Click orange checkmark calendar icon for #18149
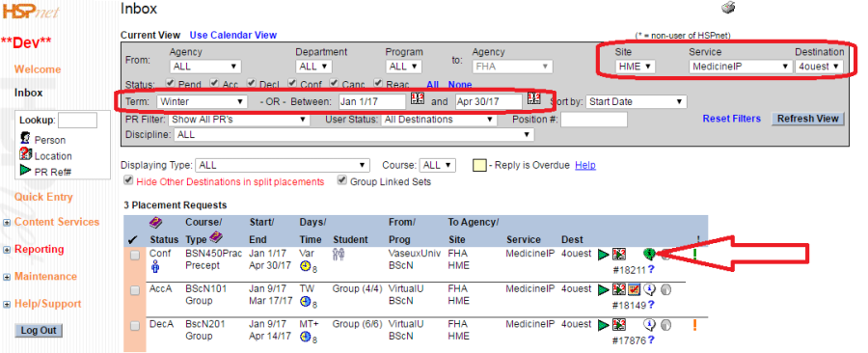 [x=635, y=289]
